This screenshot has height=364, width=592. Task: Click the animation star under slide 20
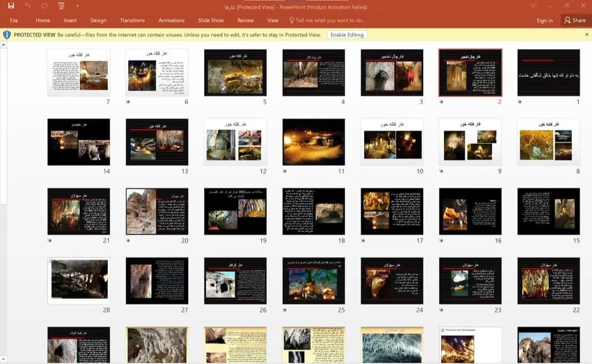pyautogui.click(x=128, y=240)
